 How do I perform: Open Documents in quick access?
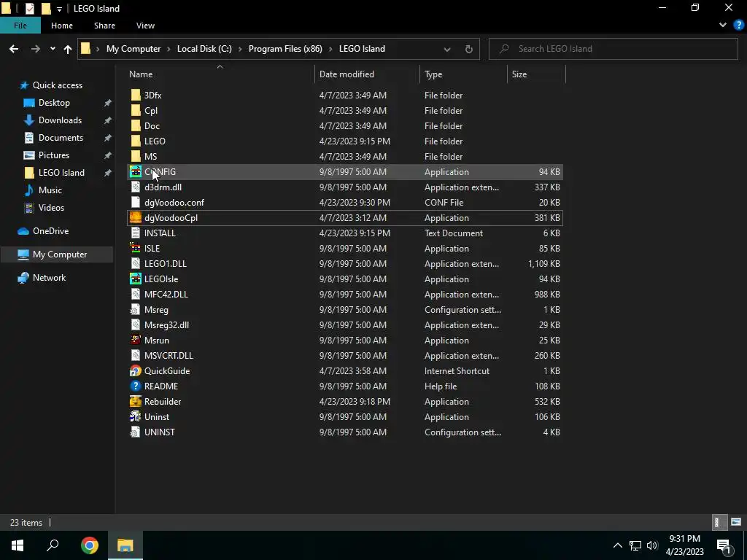61,138
